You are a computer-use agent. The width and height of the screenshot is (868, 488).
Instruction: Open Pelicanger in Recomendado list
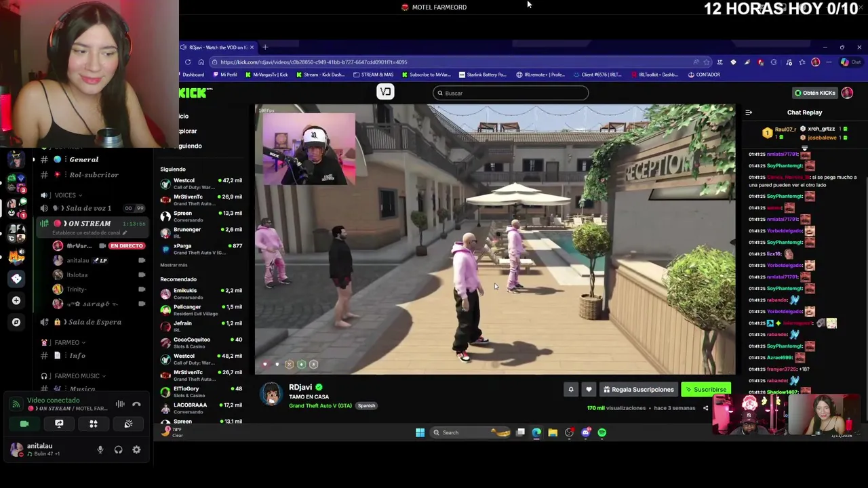(x=201, y=310)
